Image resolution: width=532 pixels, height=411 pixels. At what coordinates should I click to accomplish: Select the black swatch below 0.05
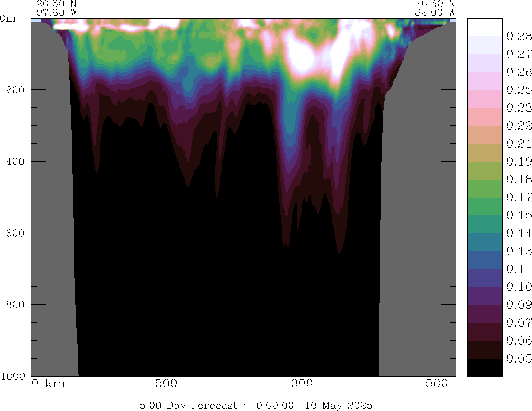(x=485, y=367)
